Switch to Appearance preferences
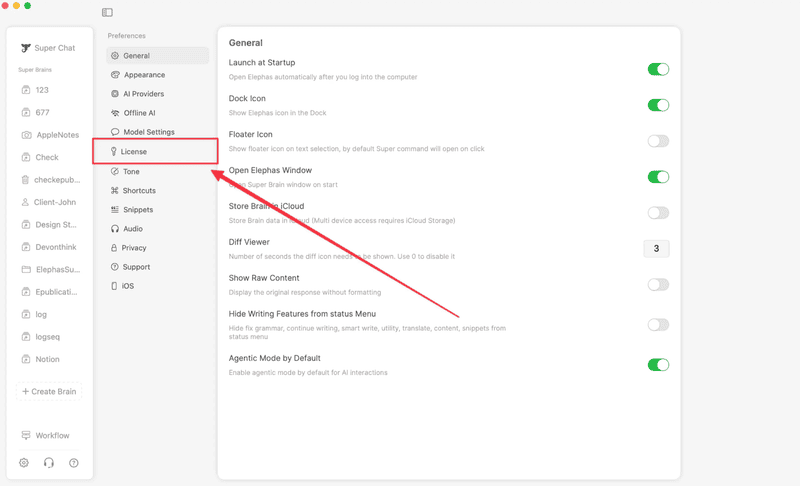The width and height of the screenshot is (800, 486). click(144, 75)
